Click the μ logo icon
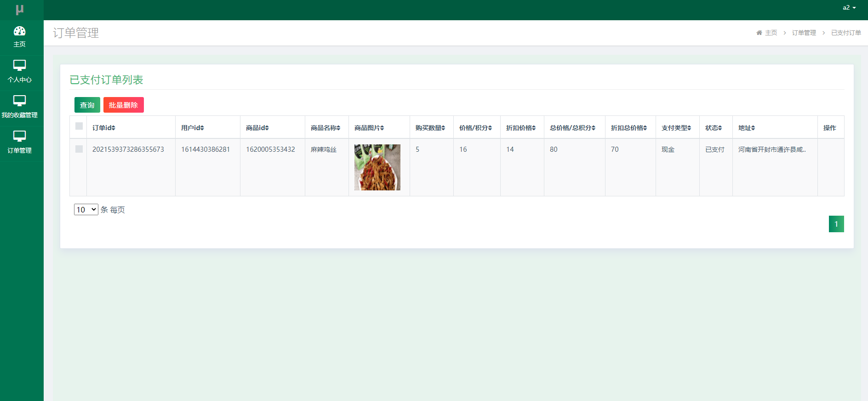868x401 pixels. (20, 10)
